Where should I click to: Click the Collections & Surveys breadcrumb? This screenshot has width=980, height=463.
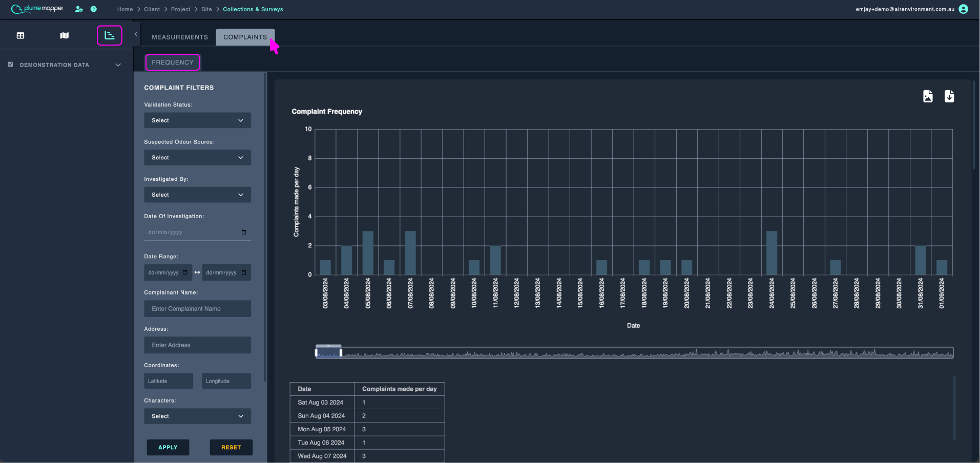pyautogui.click(x=253, y=9)
